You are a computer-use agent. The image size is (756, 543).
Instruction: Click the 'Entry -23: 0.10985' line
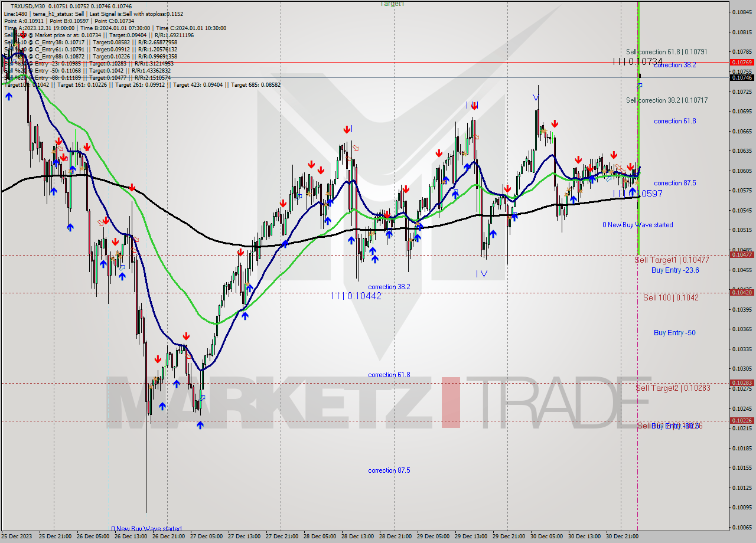[87, 63]
